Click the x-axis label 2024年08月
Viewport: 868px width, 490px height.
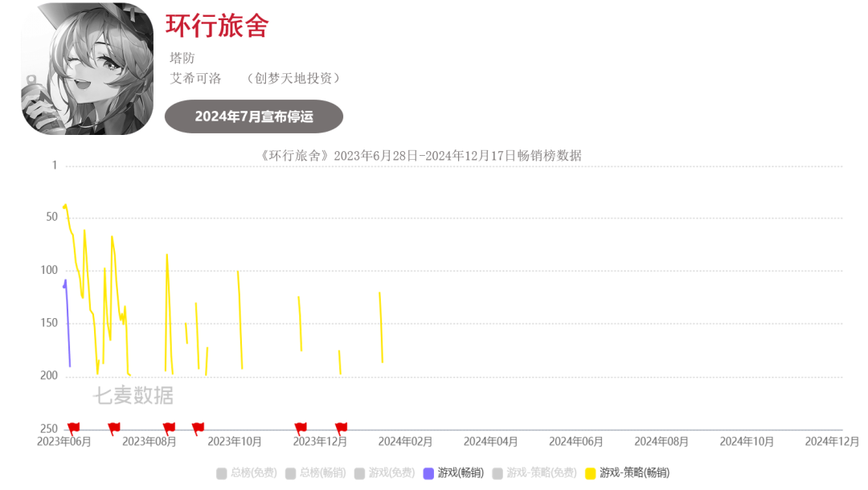pyautogui.click(x=661, y=441)
